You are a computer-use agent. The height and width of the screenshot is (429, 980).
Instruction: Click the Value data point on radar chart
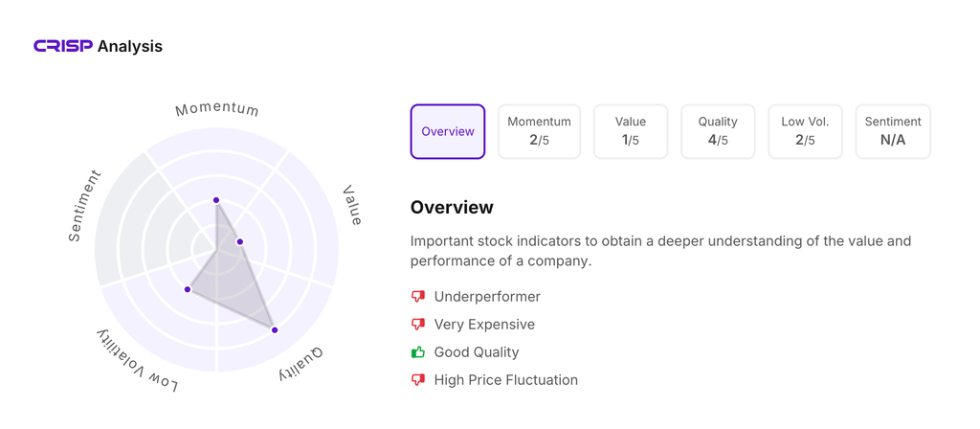[240, 242]
